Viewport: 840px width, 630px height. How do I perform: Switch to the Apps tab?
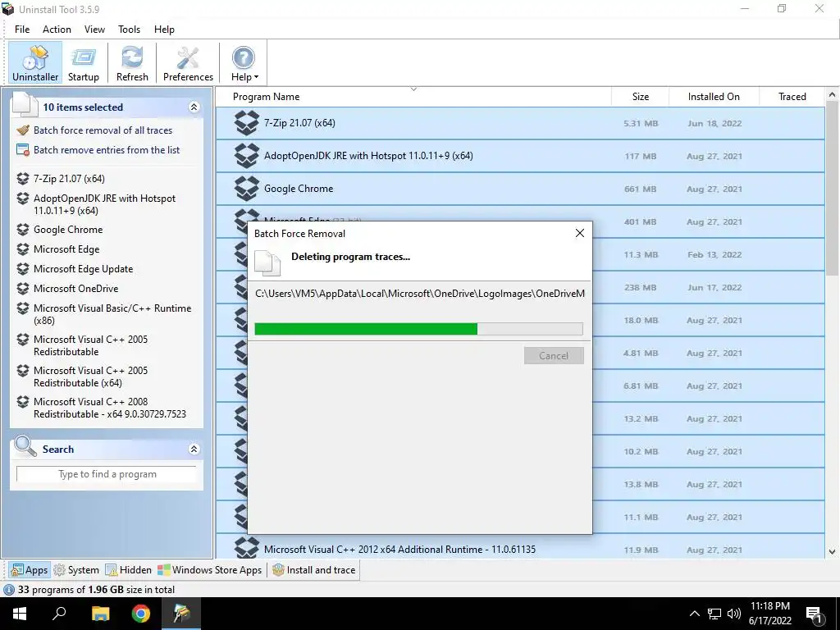tap(30, 570)
